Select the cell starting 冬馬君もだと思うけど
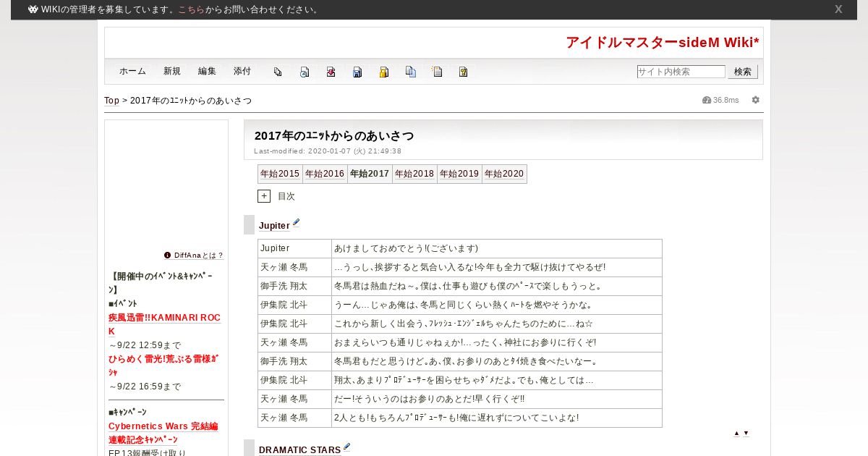This screenshot has height=456, width=868. click(497, 361)
